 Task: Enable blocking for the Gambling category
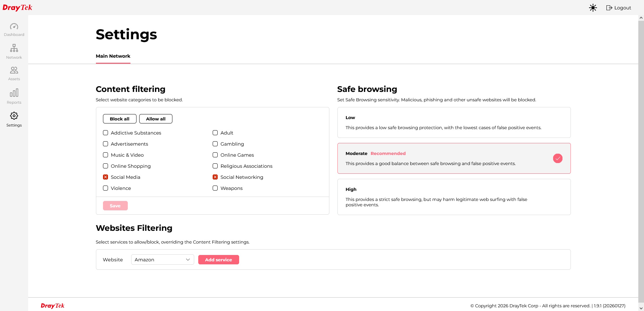215,144
